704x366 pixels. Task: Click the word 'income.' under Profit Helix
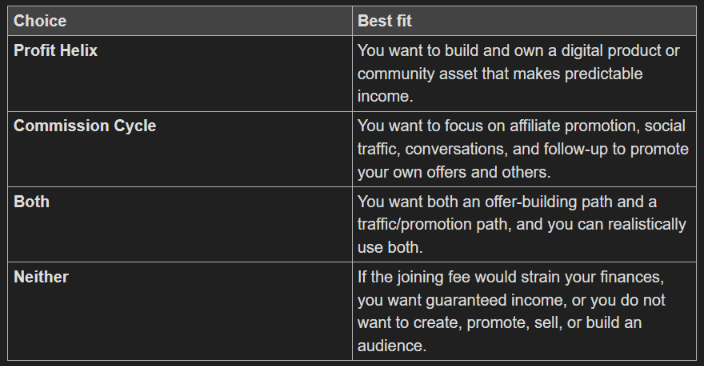coord(385,97)
